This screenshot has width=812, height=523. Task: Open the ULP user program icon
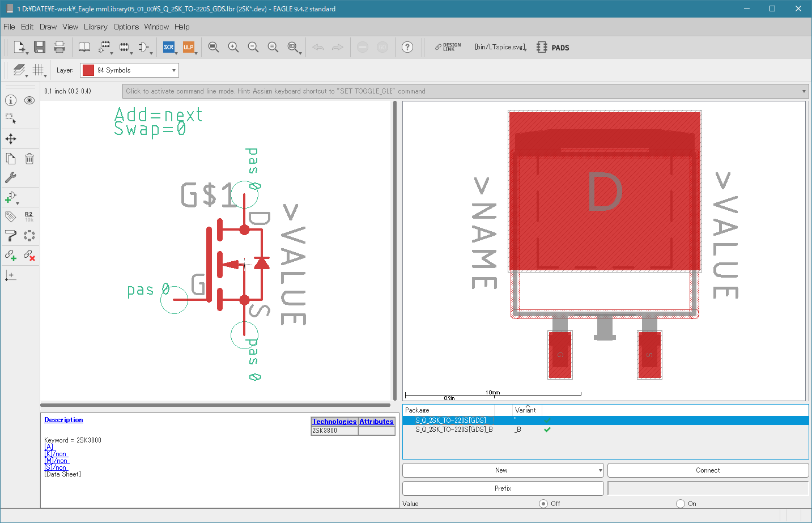[x=189, y=47]
